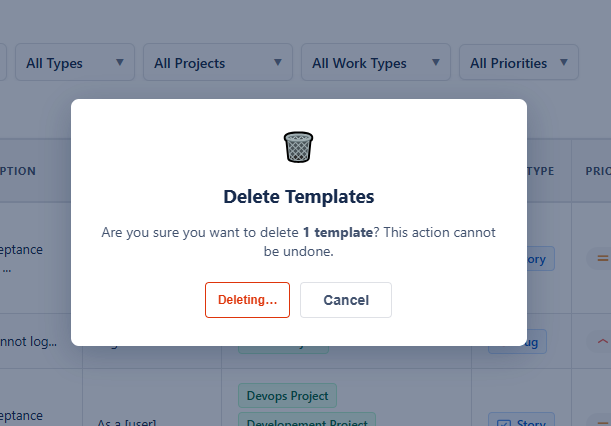Open the All Work Types dropdown

(x=376, y=62)
